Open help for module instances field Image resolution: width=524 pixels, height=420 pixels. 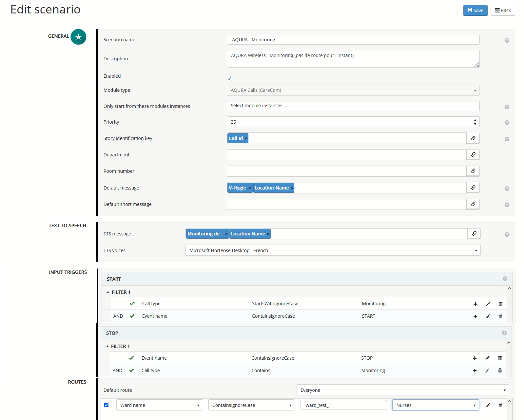507,107
